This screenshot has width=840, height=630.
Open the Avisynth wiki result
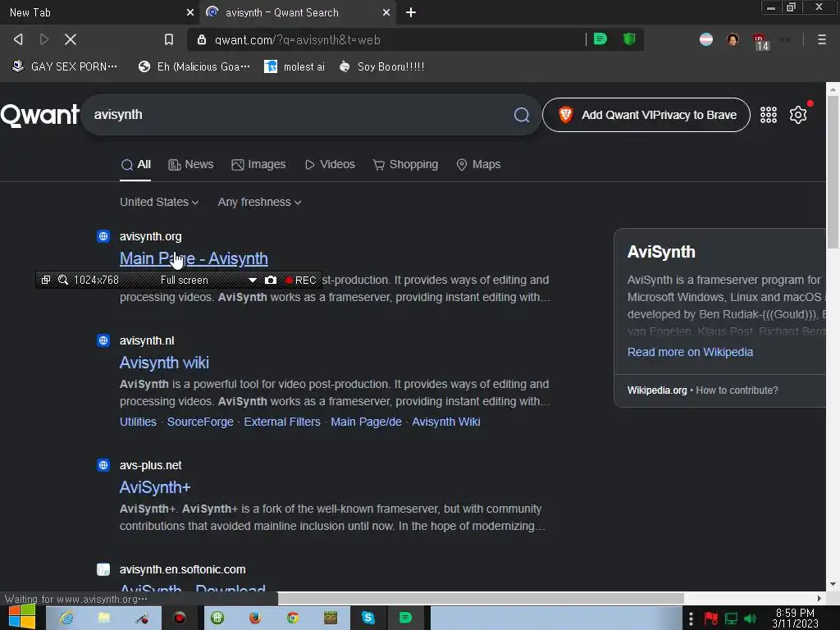point(164,363)
